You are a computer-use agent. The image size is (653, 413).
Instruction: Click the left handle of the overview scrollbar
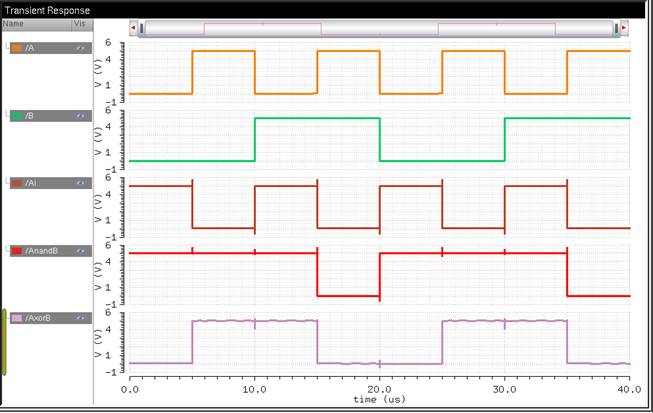point(143,28)
